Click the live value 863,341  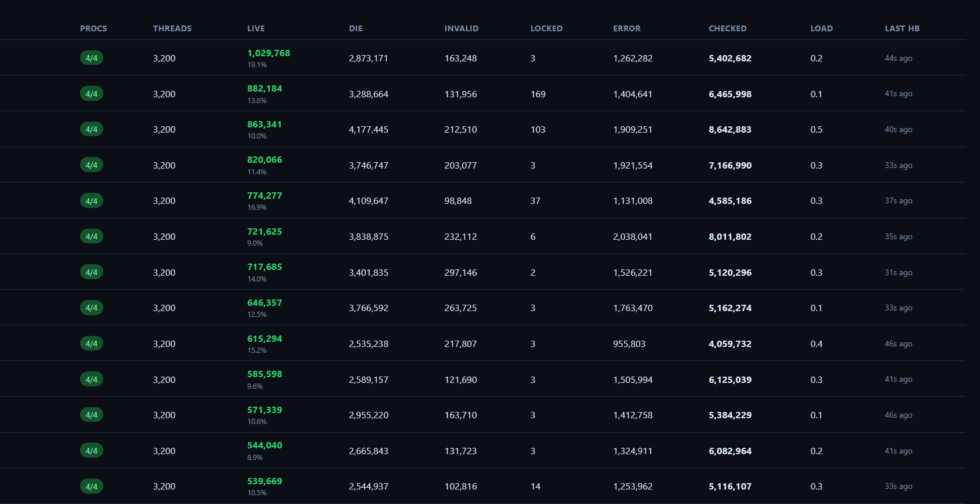264,125
